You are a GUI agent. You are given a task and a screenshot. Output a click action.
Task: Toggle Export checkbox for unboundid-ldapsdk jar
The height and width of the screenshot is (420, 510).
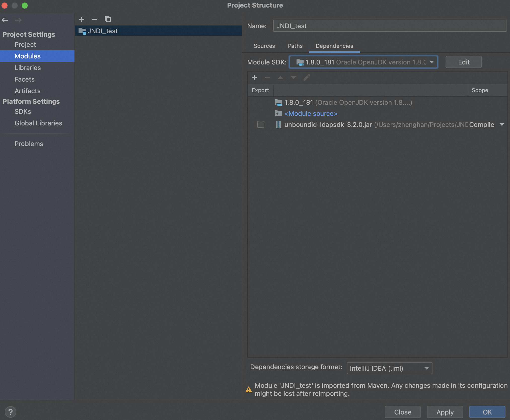(x=261, y=124)
